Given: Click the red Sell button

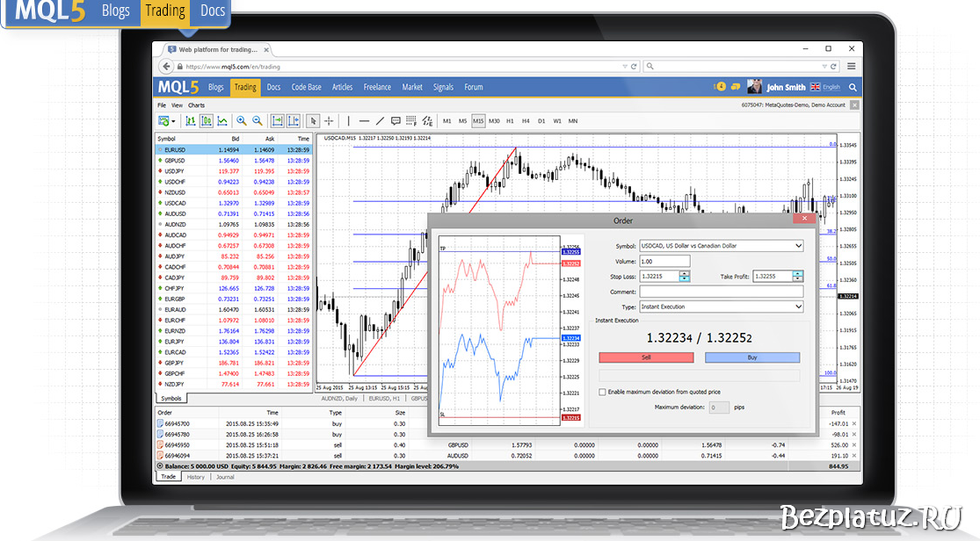Looking at the screenshot, I should (646, 357).
